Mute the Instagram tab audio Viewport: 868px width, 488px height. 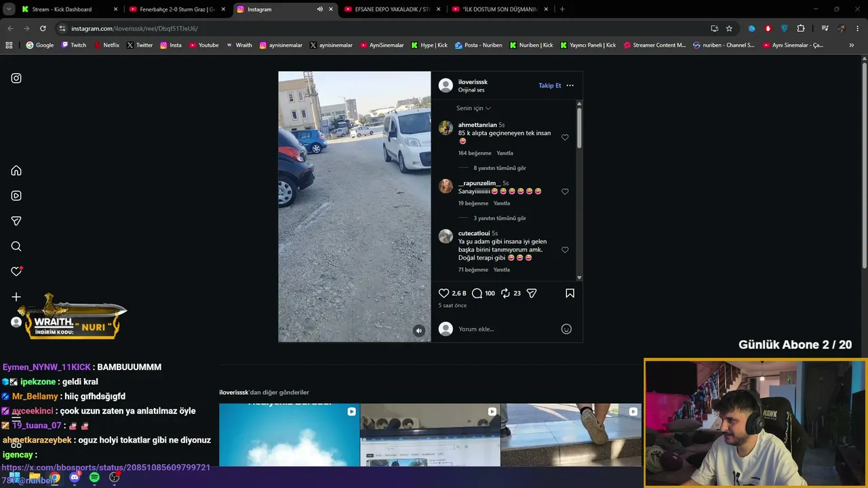tap(319, 9)
